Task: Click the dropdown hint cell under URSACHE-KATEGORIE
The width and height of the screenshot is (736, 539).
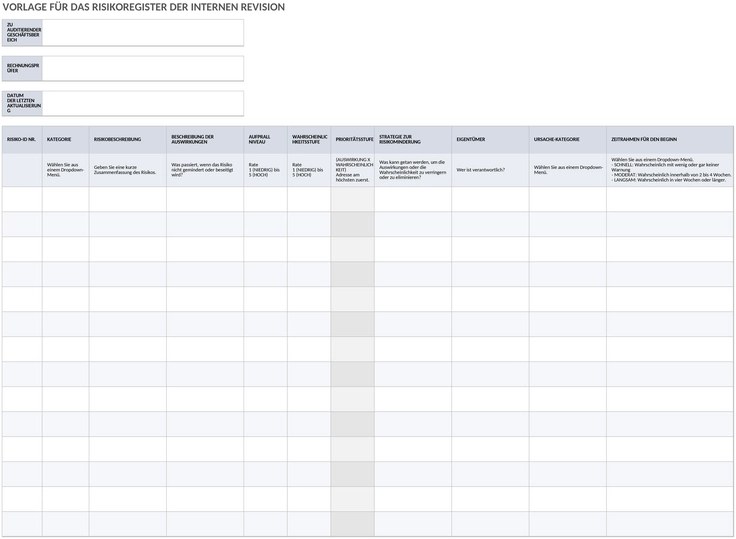Action: click(567, 170)
